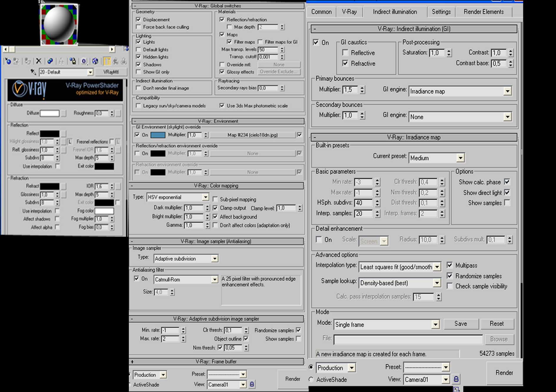This screenshot has height=392, width=556.
Task: Enable Sub-pixel mapping checkbox
Action: [x=215, y=199]
